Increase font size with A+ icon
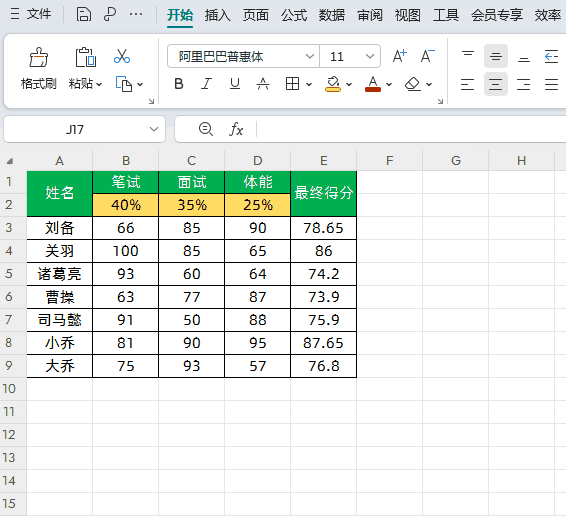 click(400, 56)
